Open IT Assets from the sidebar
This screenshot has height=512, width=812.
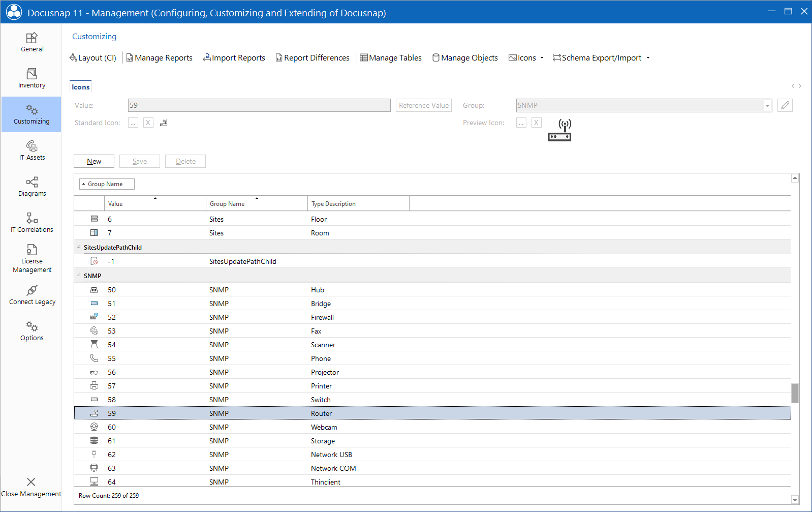[x=32, y=150]
